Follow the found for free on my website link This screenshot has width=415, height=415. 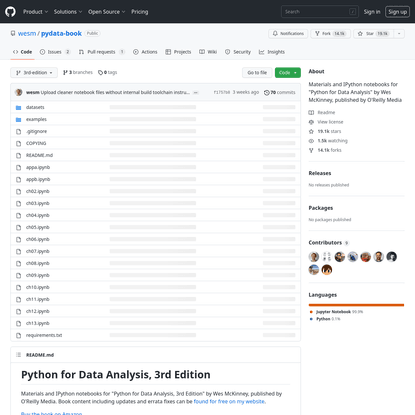229,402
